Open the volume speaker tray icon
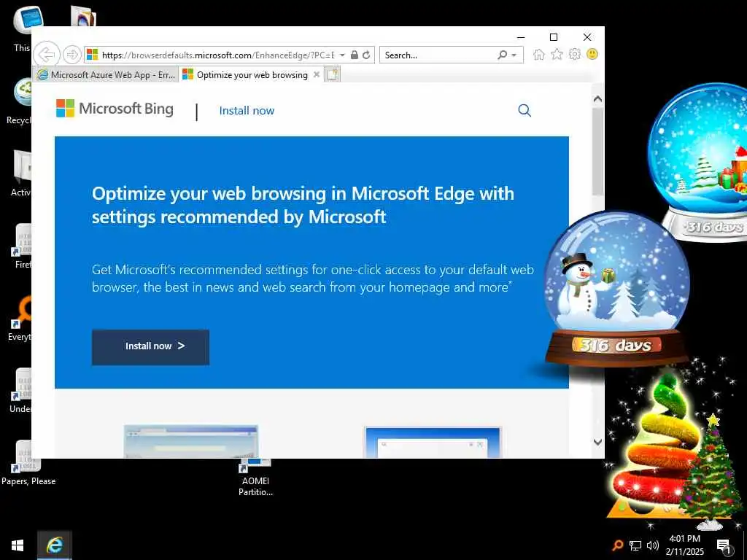 (653, 545)
